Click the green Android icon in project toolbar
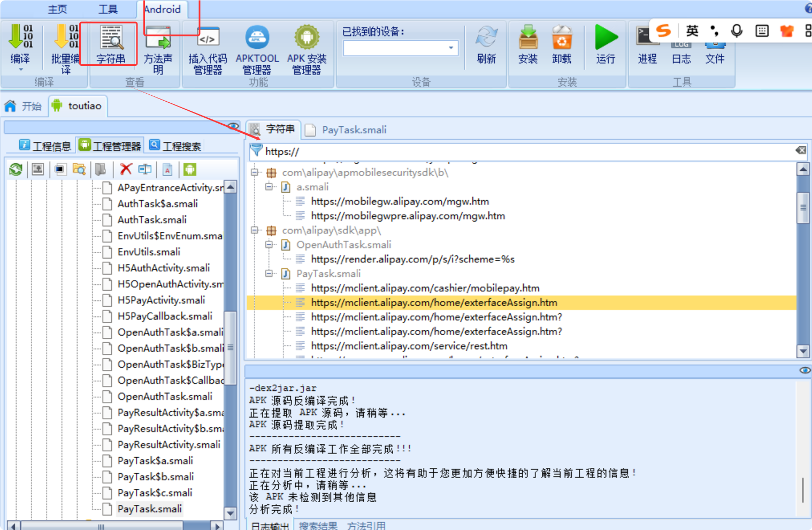 coord(190,170)
